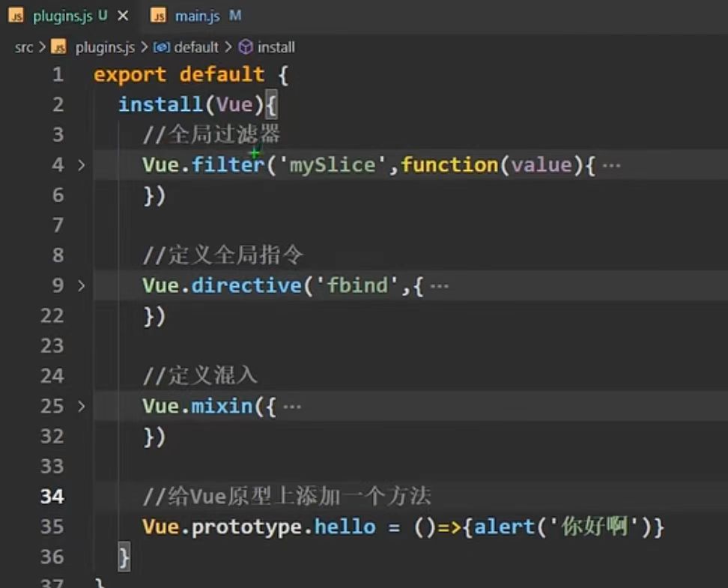Click the install method cube icon
Viewport: 728px width, 588px height.
coord(246,47)
